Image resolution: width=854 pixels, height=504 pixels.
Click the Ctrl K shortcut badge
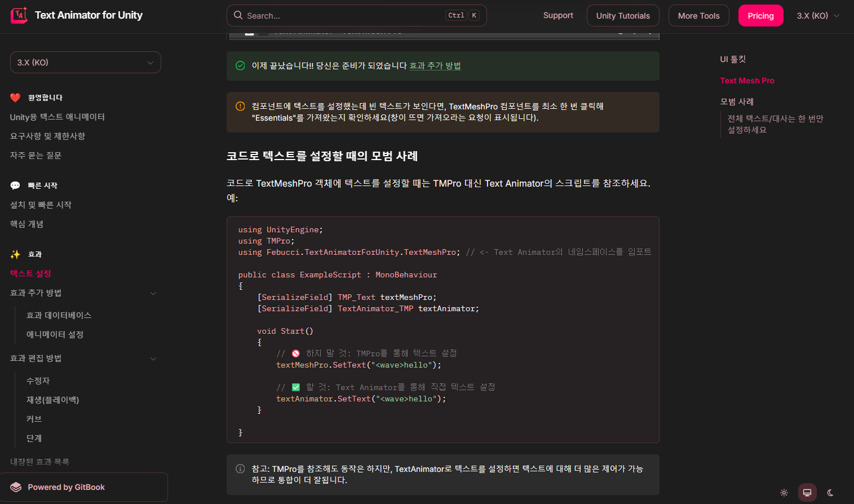click(x=462, y=15)
